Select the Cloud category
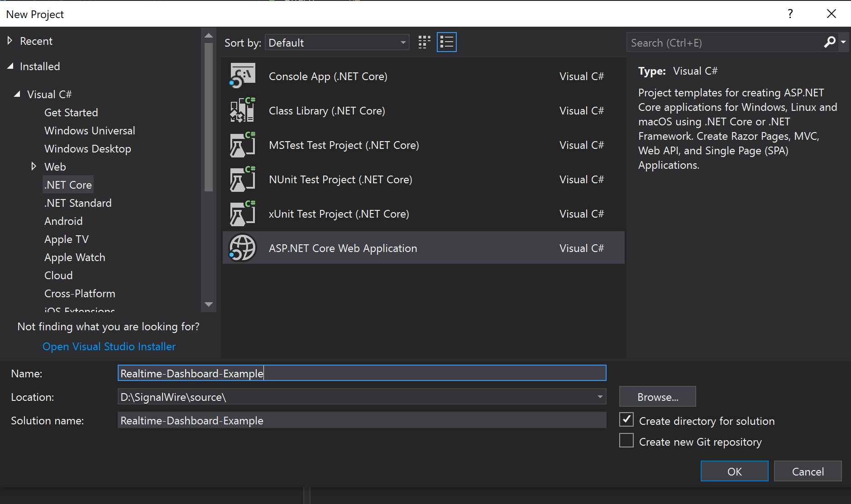Viewport: 851px width, 504px height. click(58, 275)
